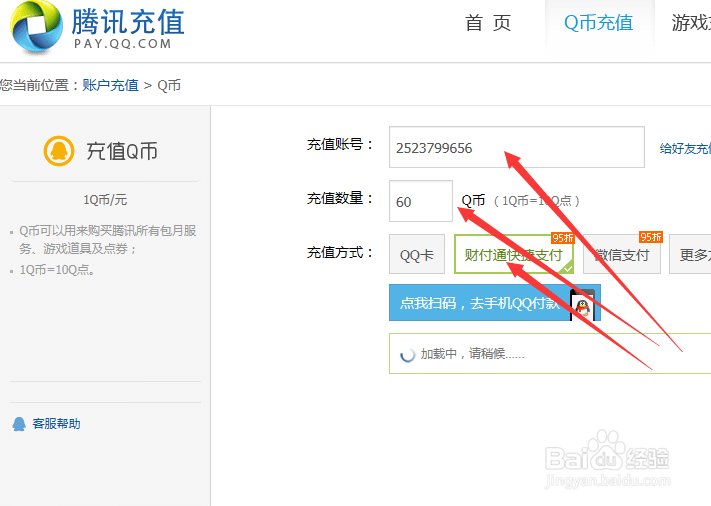Click the 加载中，请稍候 loading message

[472, 354]
